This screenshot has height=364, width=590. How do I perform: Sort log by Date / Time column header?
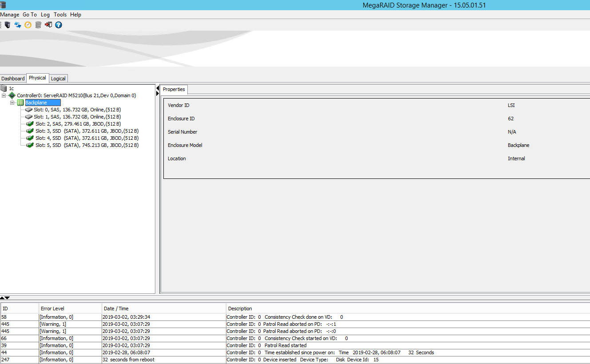[164, 308]
